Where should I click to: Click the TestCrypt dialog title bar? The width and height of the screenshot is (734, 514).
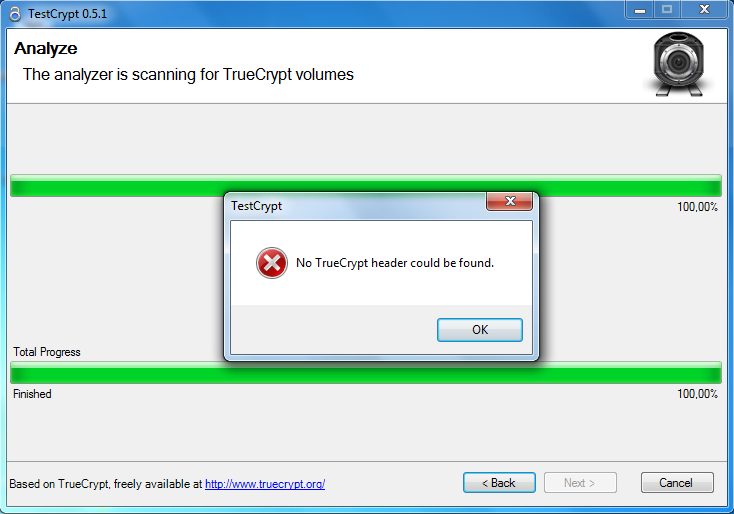[x=358, y=206]
